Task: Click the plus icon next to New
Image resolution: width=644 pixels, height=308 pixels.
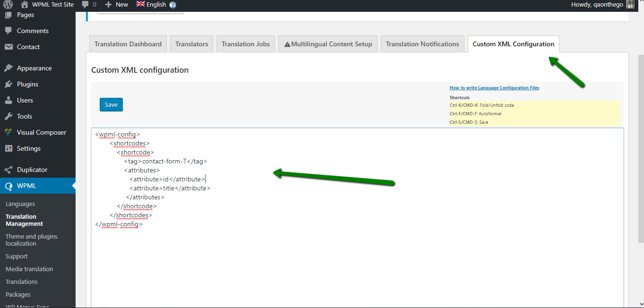Action: (x=108, y=4)
